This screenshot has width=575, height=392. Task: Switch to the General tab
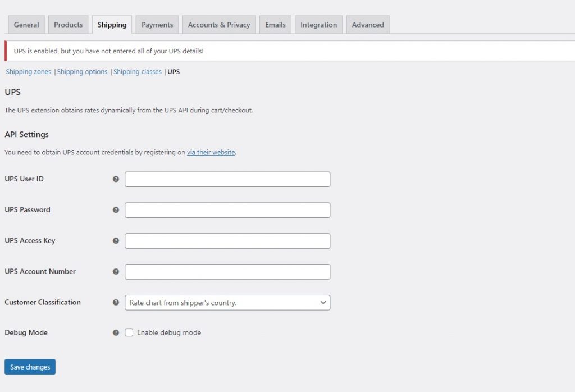pos(26,25)
